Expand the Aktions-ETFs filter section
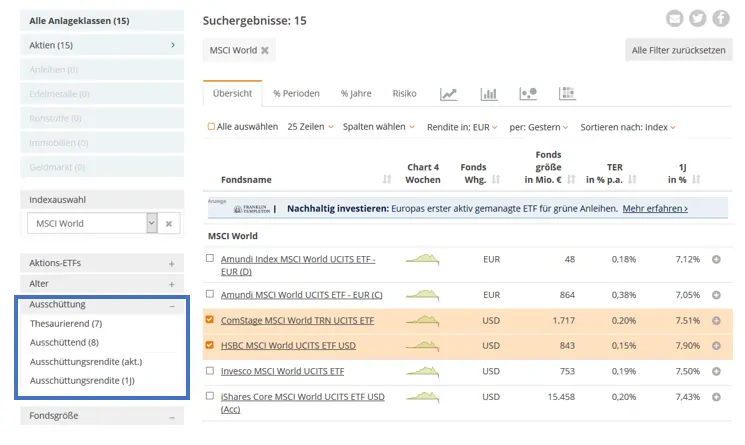 pyautogui.click(x=102, y=263)
